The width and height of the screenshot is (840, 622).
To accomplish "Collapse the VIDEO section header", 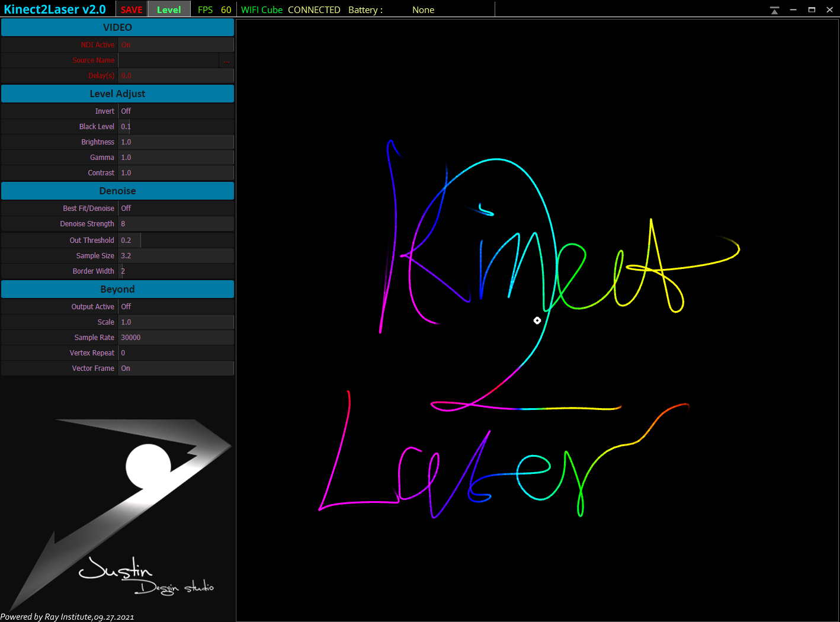I will (x=117, y=27).
